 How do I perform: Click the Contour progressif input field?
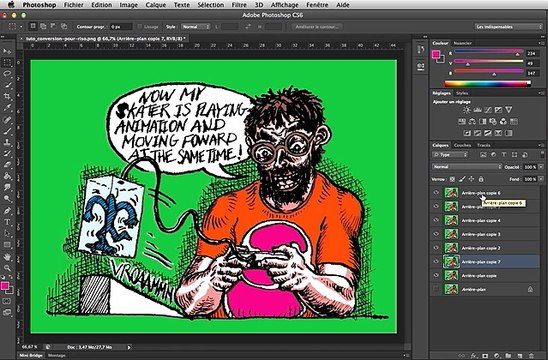point(121,27)
